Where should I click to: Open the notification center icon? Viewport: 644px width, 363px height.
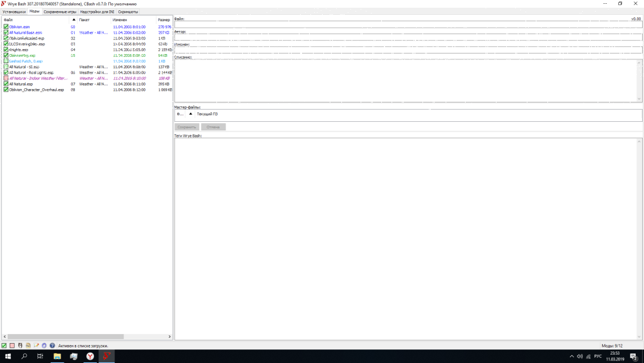click(x=634, y=357)
